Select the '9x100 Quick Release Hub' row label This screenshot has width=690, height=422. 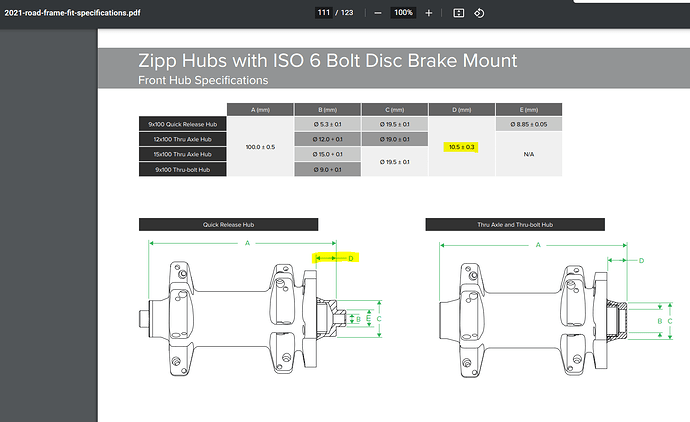pos(183,124)
